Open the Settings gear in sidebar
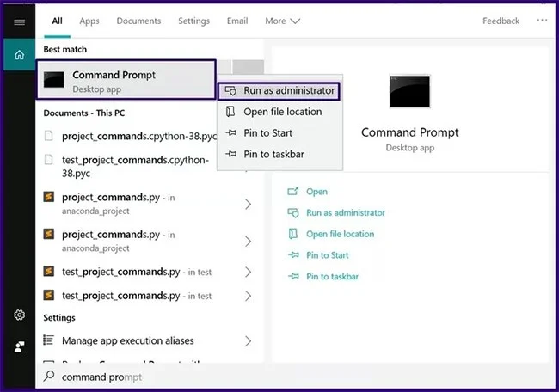Image resolution: width=559 pixels, height=392 pixels. tap(19, 315)
